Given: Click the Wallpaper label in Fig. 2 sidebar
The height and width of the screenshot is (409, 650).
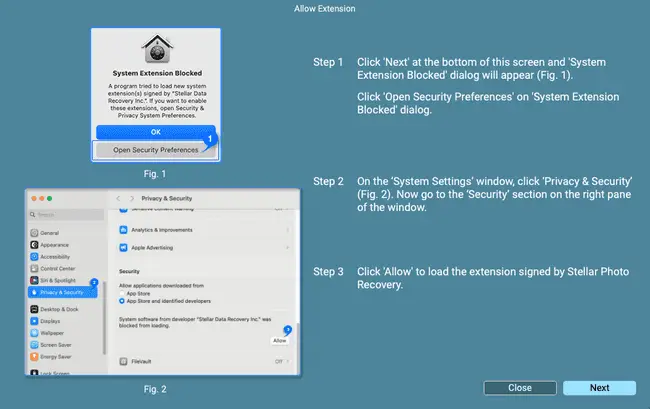Looking at the screenshot, I should [52, 333].
